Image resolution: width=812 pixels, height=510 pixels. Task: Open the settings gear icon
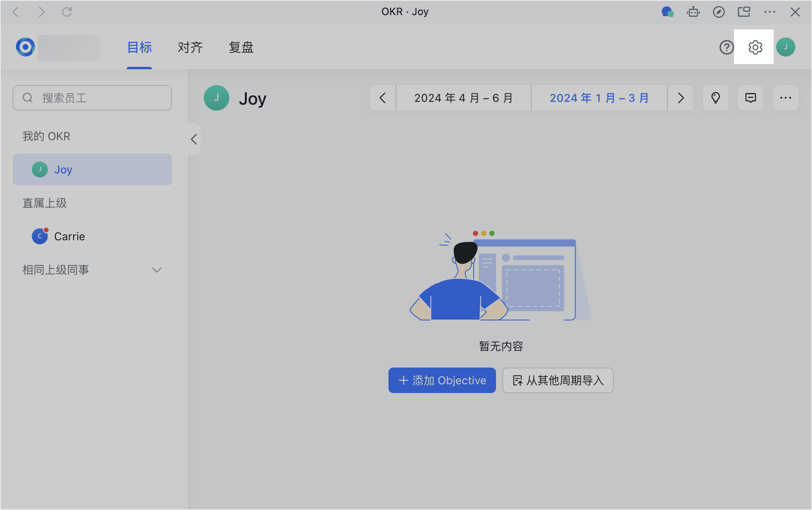point(755,47)
